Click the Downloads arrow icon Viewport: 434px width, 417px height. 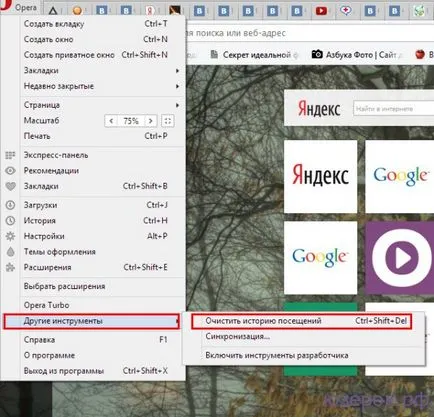[x=10, y=205]
